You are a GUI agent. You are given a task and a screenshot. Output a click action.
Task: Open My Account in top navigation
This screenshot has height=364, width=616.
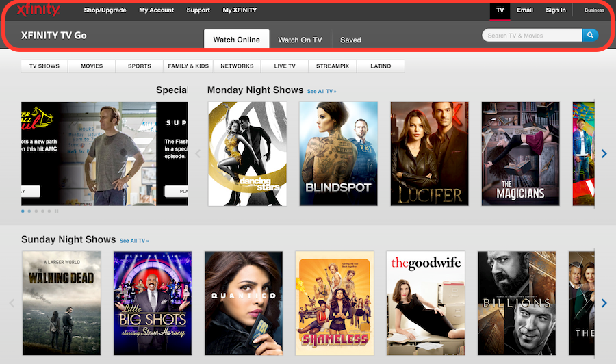click(x=156, y=10)
